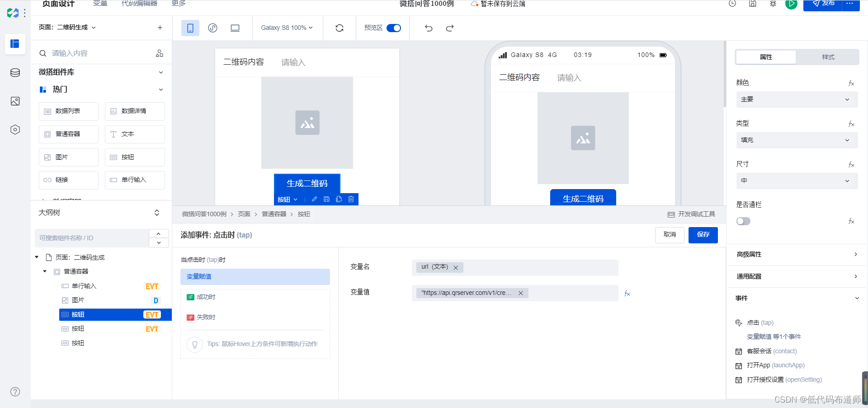Expand the 通用配置 section
The height and width of the screenshot is (408, 868).
(797, 276)
